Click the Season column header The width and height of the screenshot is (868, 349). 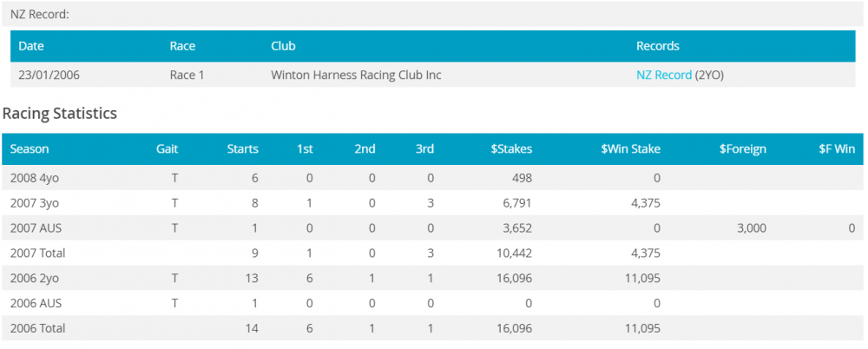[30, 148]
